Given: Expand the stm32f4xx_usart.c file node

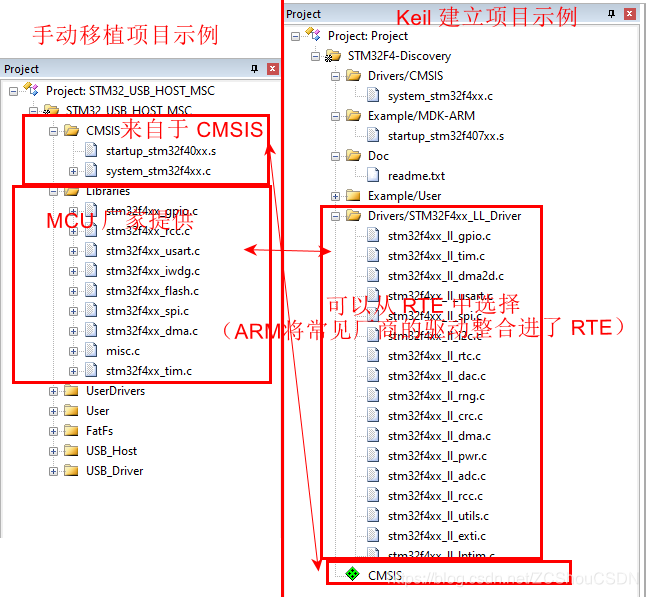Looking at the screenshot, I should (x=73, y=251).
